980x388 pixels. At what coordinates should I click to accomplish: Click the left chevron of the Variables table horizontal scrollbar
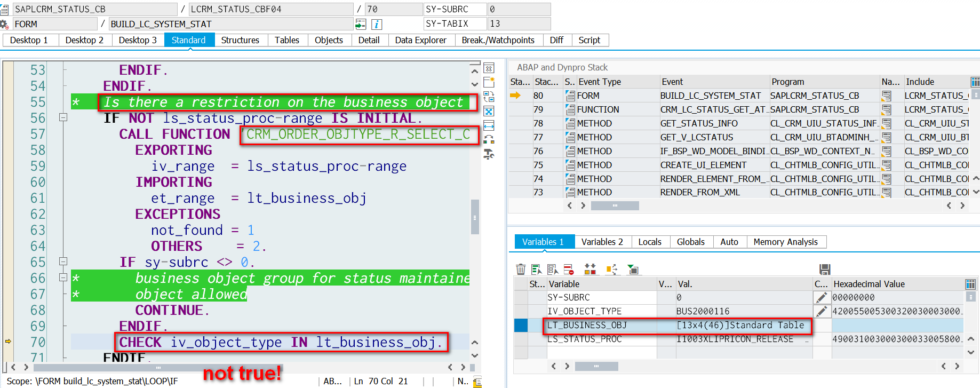coord(554,366)
